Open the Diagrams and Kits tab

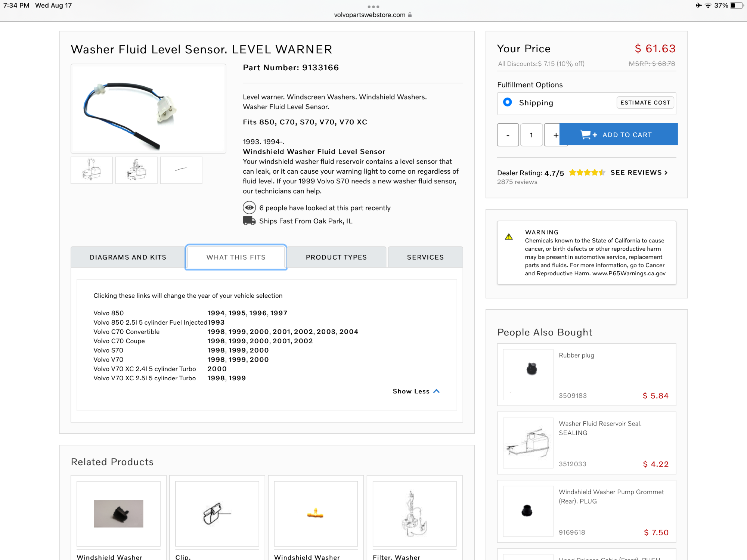pos(128,257)
